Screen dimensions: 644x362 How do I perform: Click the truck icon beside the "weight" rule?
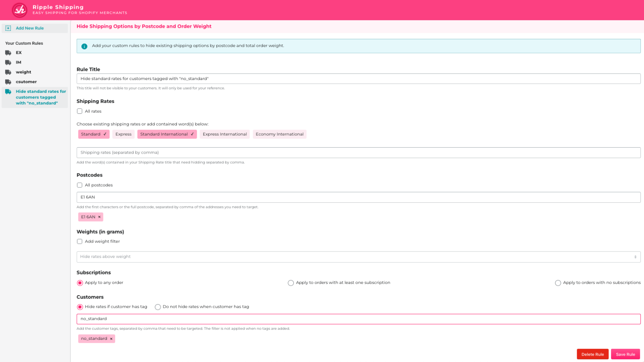point(8,72)
